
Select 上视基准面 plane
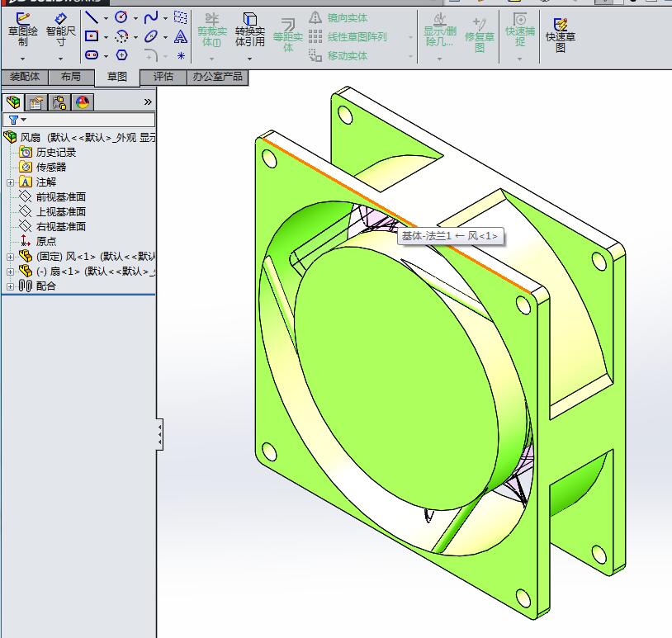pos(52,211)
